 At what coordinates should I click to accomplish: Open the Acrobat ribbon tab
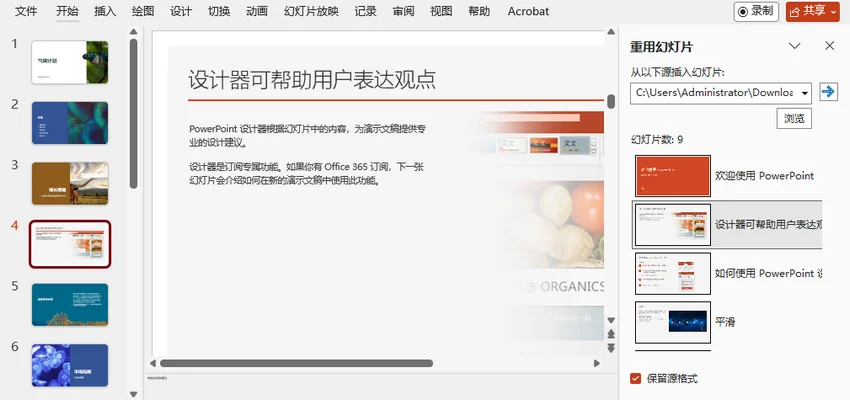(x=529, y=11)
